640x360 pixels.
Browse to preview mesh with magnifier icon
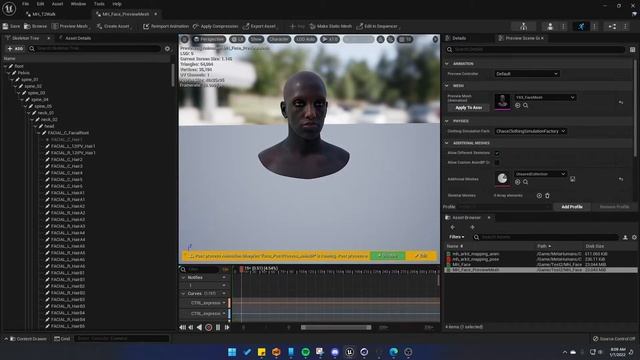(x=526, y=106)
